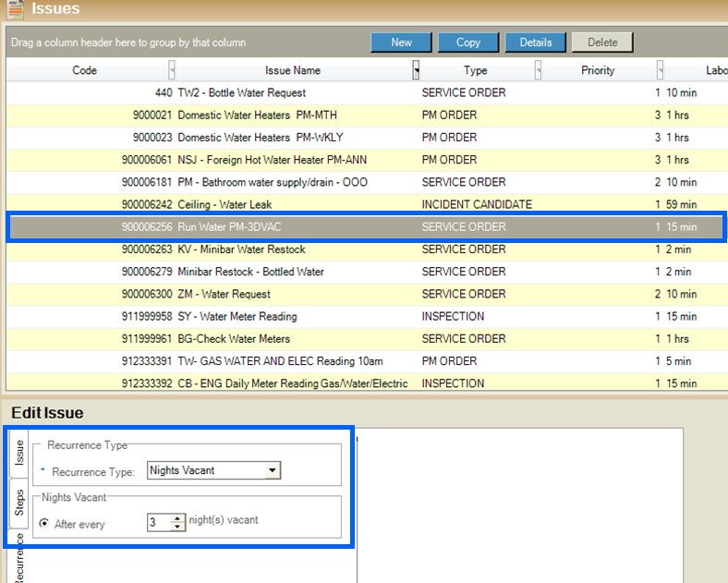Click the New button
Viewport: 728px width, 583px height.
tap(401, 43)
